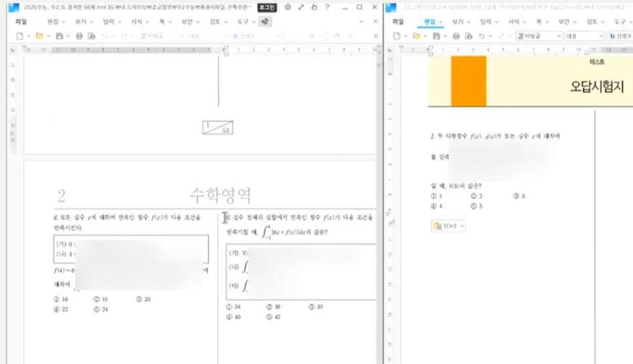633x364 pixels.
Task: Click answer choice ⑤ 42 in left document
Action: [x=273, y=317]
